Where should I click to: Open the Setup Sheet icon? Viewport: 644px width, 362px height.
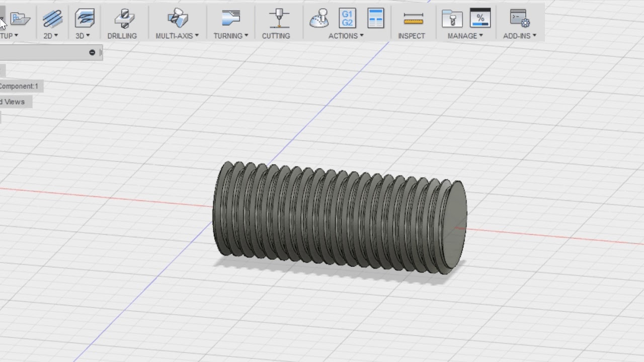click(x=375, y=18)
